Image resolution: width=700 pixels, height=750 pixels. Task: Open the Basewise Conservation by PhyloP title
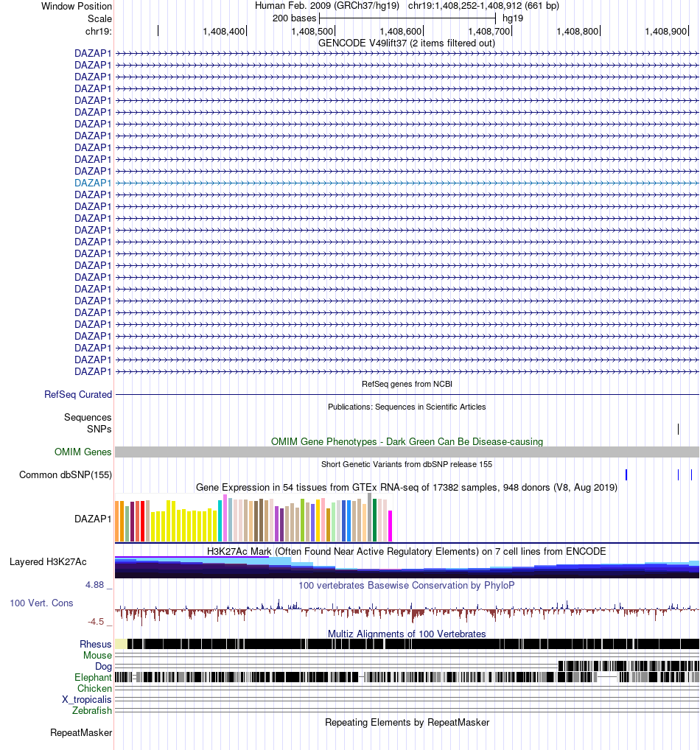coord(407,586)
